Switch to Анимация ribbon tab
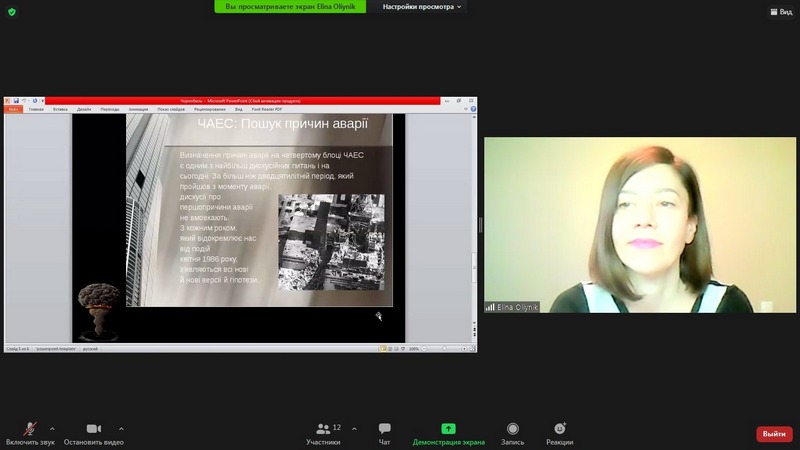The width and height of the screenshot is (800, 450). [138, 109]
